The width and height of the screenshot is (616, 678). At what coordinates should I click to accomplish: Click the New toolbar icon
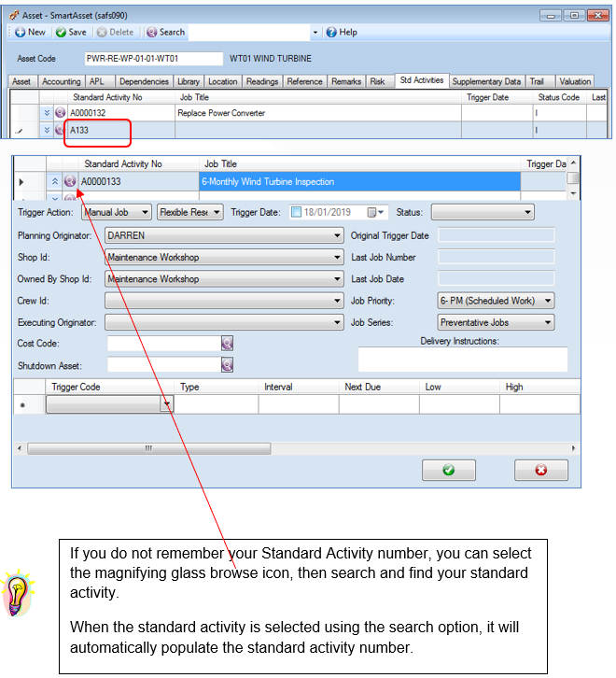[21, 33]
